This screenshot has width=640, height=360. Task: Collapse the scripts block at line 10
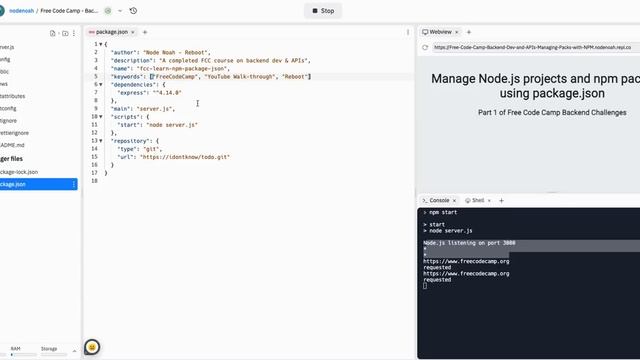(101, 117)
